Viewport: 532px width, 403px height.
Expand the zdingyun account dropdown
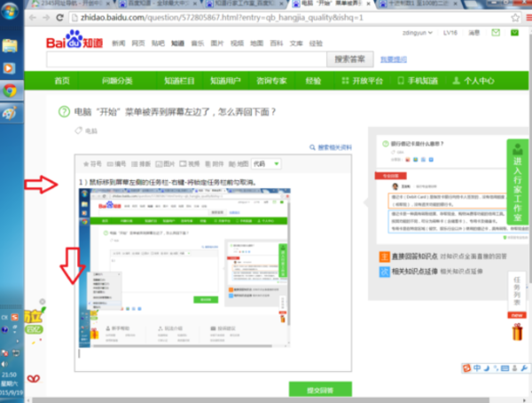click(418, 33)
